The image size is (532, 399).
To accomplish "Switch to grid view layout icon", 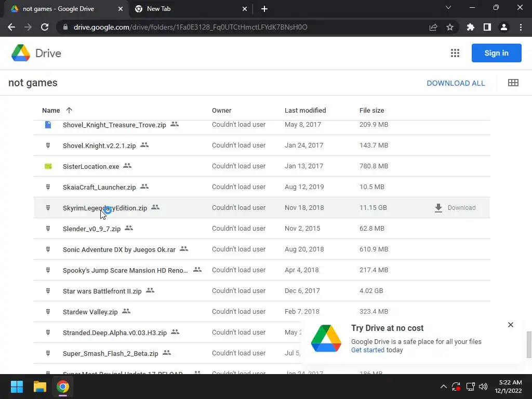I will tap(513, 83).
